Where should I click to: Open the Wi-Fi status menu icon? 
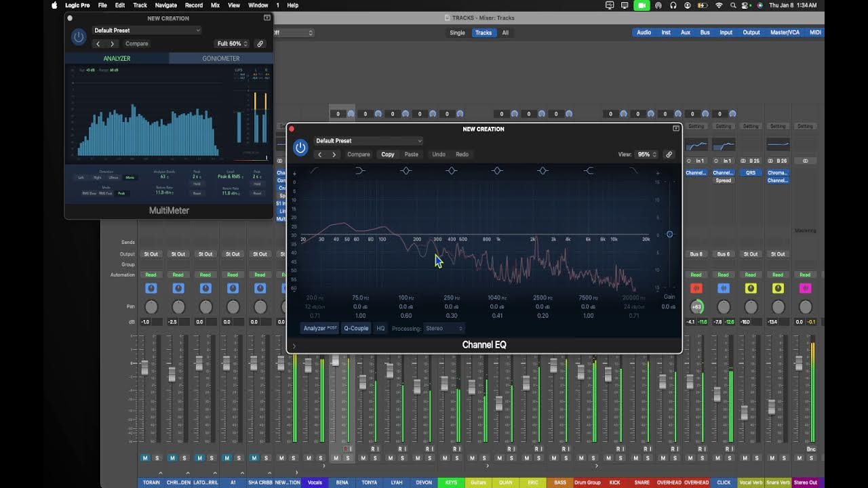coord(719,5)
